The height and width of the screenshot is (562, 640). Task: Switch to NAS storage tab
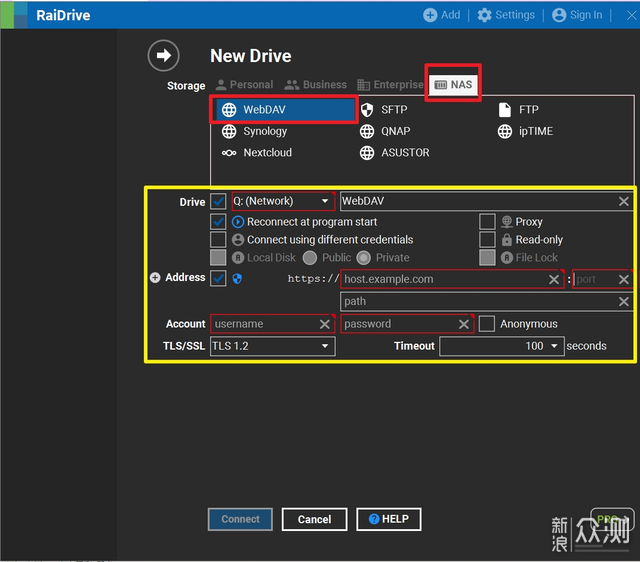(x=453, y=84)
